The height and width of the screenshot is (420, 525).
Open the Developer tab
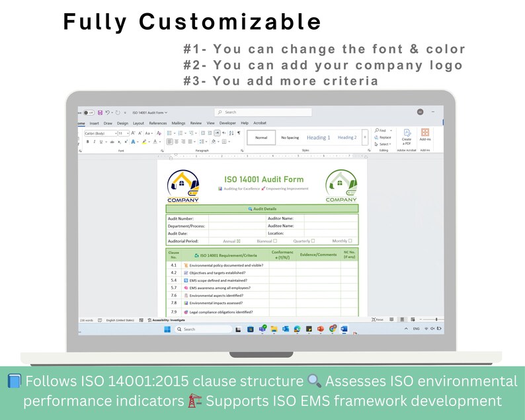coord(227,123)
